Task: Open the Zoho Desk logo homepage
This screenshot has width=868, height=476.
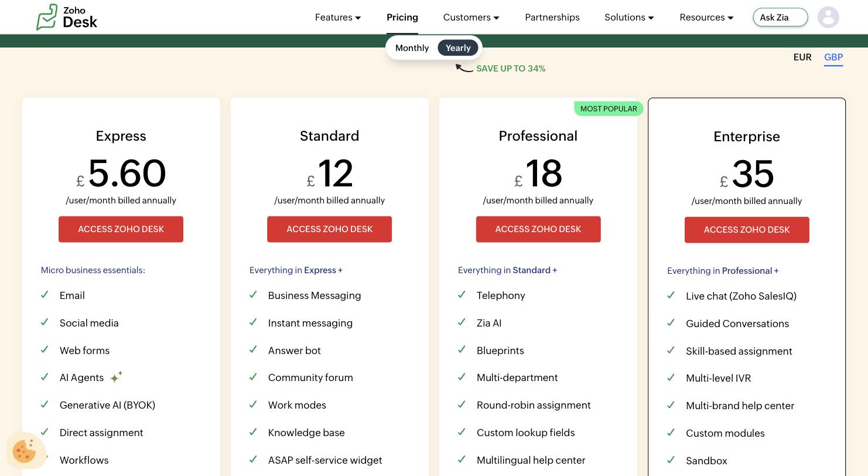Action: [x=66, y=17]
